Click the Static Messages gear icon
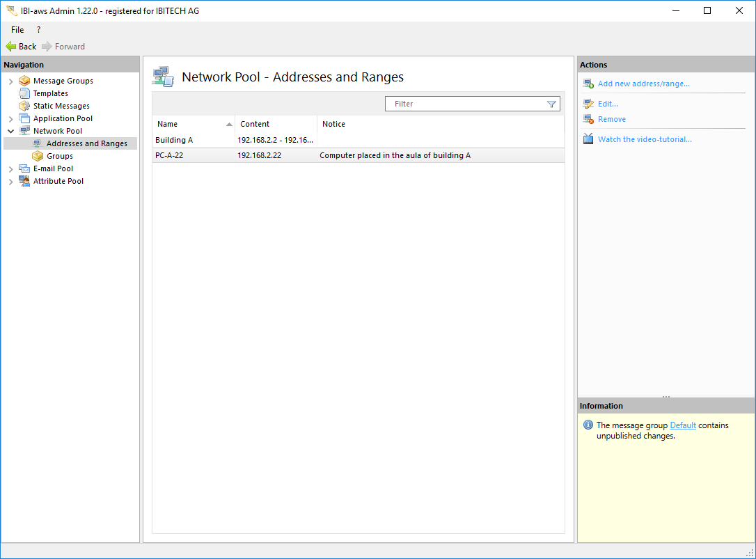The image size is (756, 559). [x=25, y=106]
